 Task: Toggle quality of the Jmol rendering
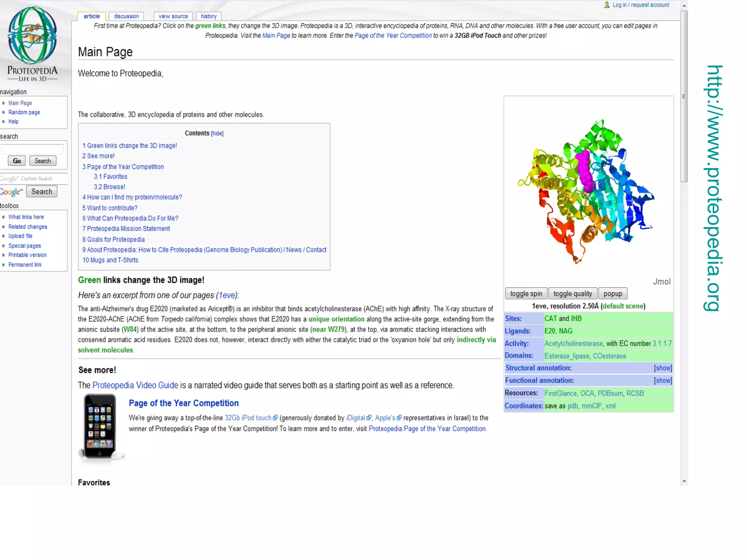pos(572,293)
